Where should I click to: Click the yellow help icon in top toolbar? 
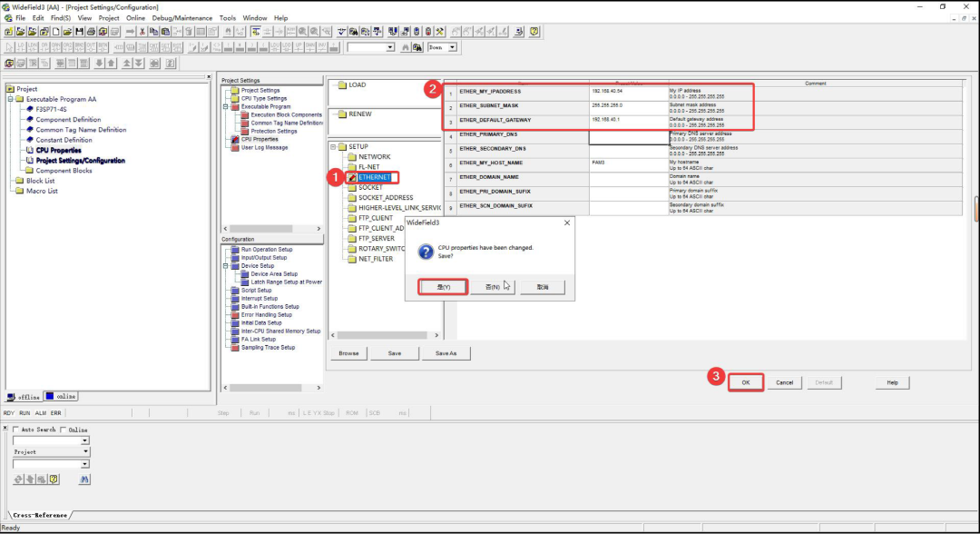[534, 31]
